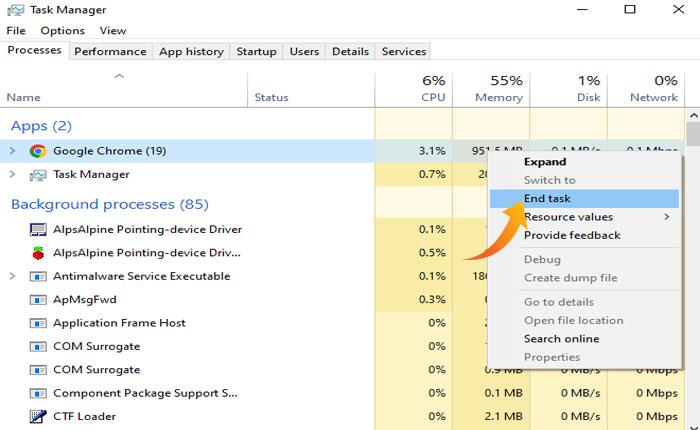Click the Antimalware Service Executable icon
700x430 pixels.
point(38,277)
